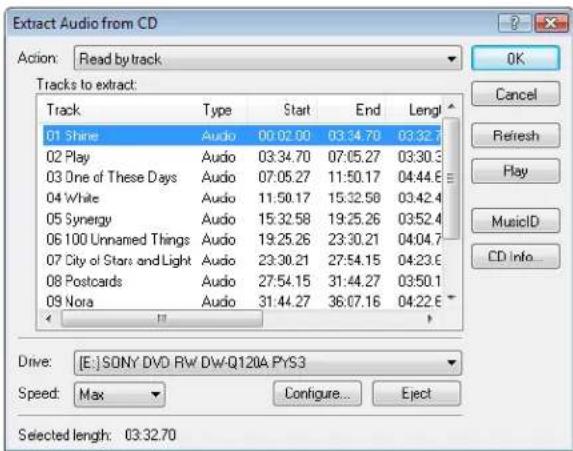Image resolution: width=573 pixels, height=451 pixels.
Task: Open MusicID lookup
Action: point(515,221)
